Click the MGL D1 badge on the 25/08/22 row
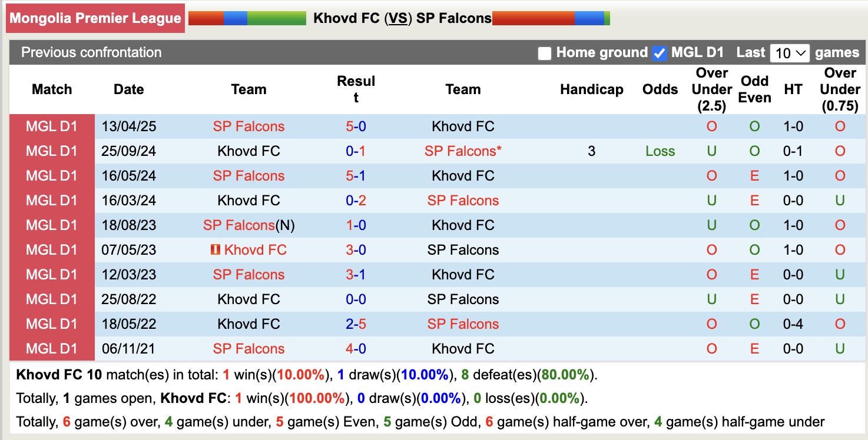Viewport: 868px width, 440px height. (51, 299)
